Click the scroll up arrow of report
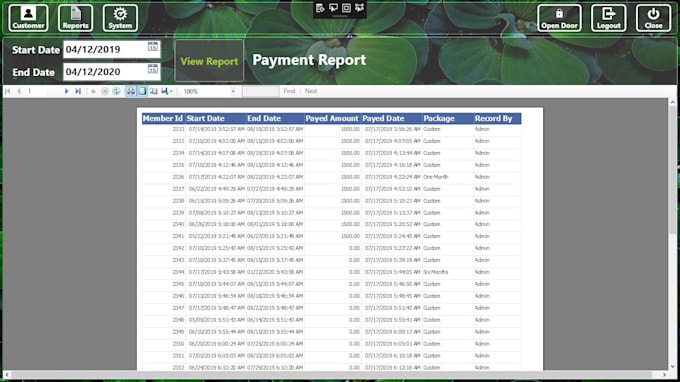The height and width of the screenshot is (382, 680). [673, 102]
